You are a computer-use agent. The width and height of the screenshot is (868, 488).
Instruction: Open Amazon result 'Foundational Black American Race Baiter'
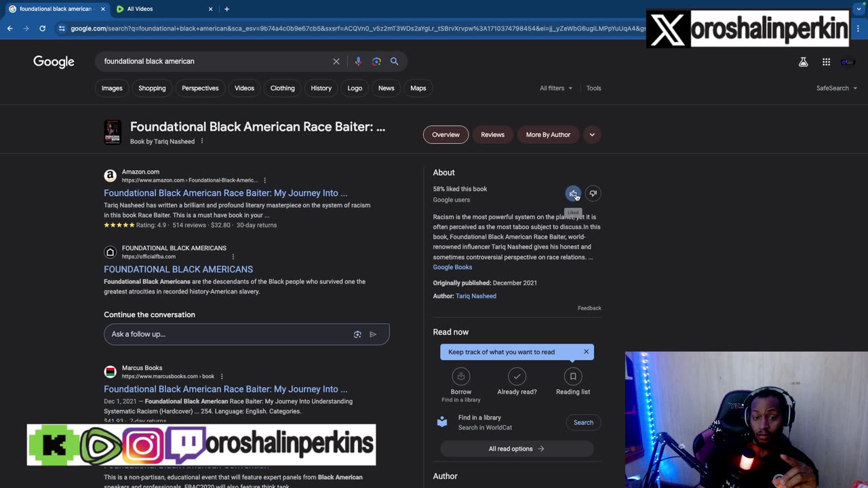[x=225, y=193]
